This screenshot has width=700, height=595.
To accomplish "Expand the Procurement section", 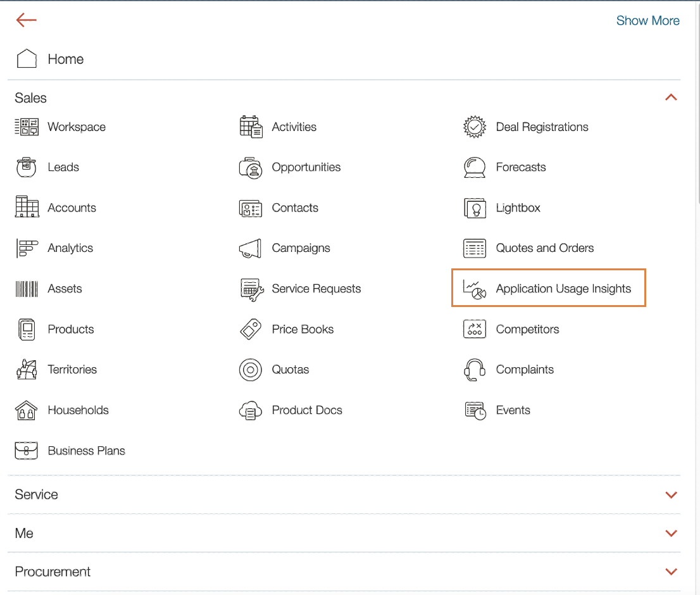I will coord(671,571).
